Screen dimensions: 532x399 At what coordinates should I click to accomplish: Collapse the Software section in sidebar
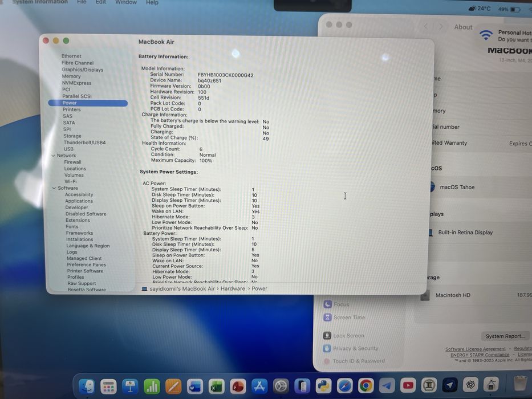pos(54,188)
